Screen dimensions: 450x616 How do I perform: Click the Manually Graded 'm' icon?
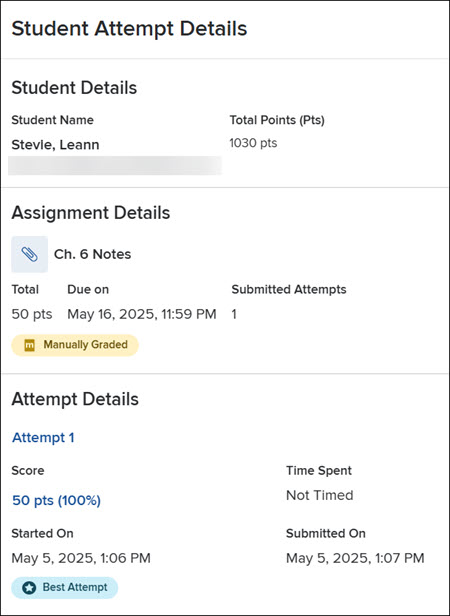(29, 345)
